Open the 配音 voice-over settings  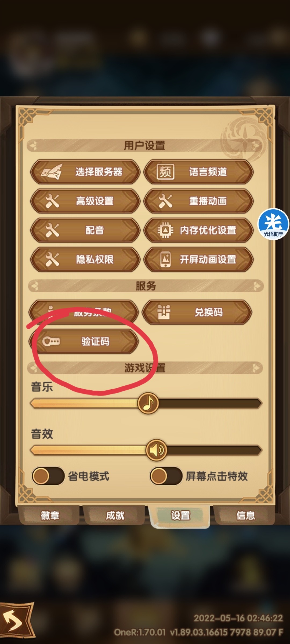click(85, 230)
